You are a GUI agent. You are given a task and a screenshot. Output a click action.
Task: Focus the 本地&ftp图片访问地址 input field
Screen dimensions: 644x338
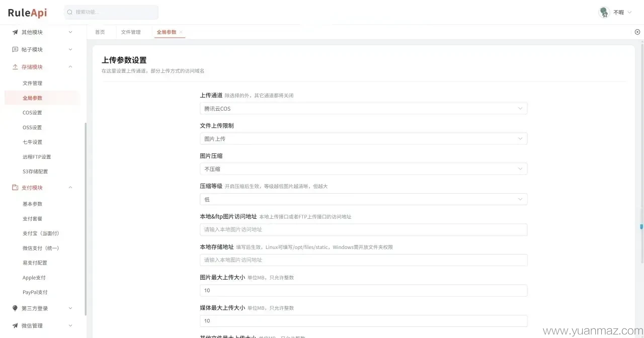pyautogui.click(x=363, y=229)
